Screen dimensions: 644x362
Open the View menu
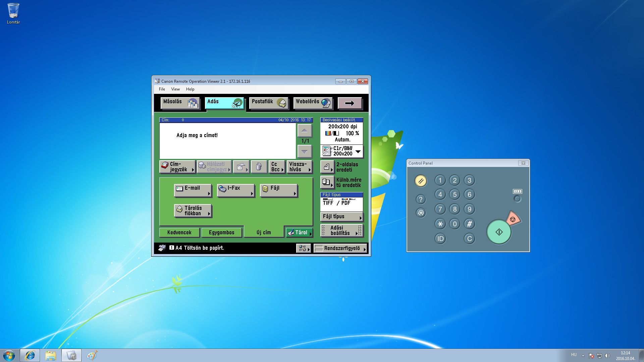click(175, 89)
